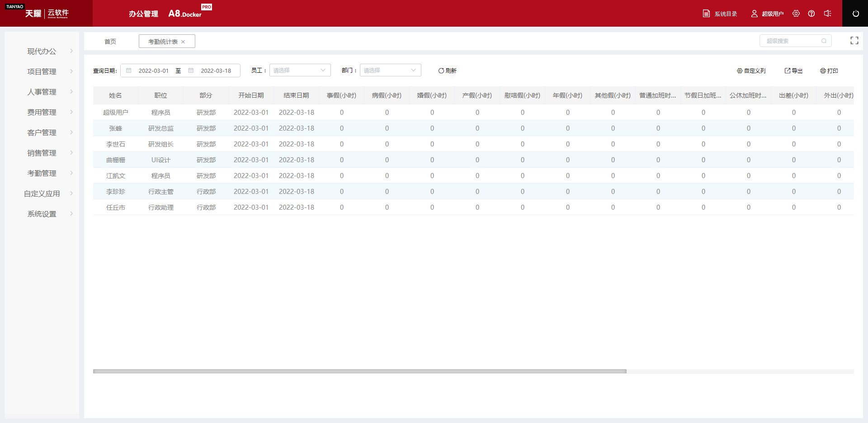Screen dimensions: 868x423
Task: Expand the 考勤管理 sidebar menu
Action: (42, 173)
